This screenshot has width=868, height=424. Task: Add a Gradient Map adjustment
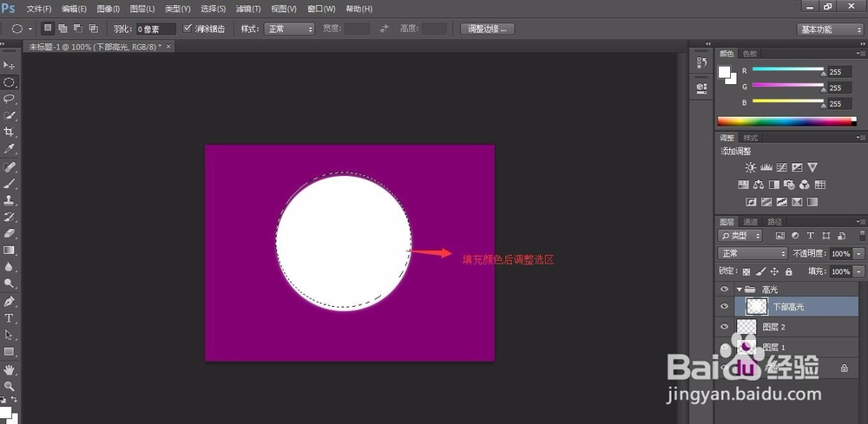point(812,202)
